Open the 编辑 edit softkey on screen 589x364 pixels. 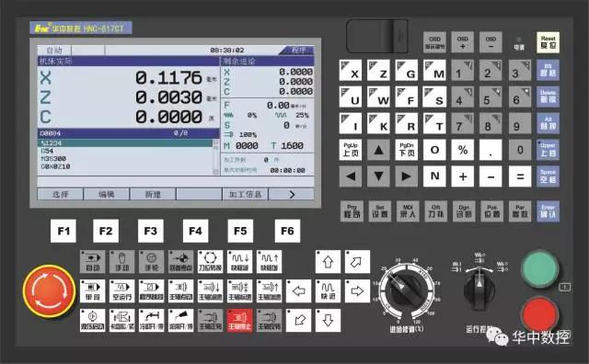107,194
